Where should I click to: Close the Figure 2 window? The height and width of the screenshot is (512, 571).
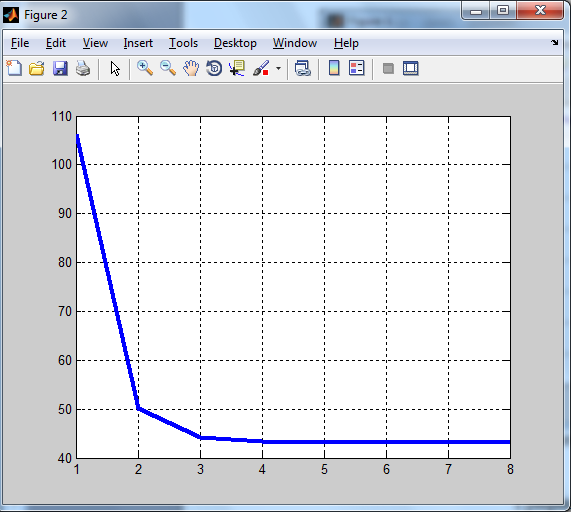(540, 11)
